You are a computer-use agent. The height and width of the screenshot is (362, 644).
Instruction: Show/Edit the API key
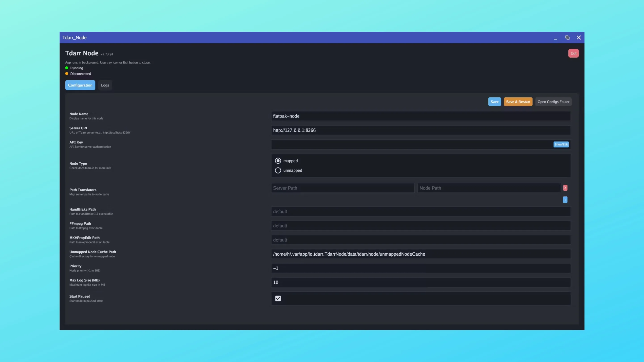[561, 144]
